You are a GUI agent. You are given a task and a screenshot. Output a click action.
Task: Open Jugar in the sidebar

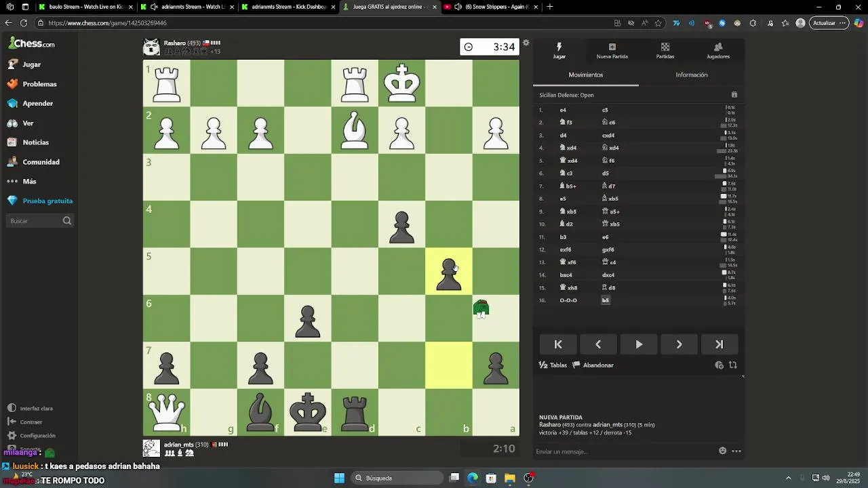[x=32, y=64]
